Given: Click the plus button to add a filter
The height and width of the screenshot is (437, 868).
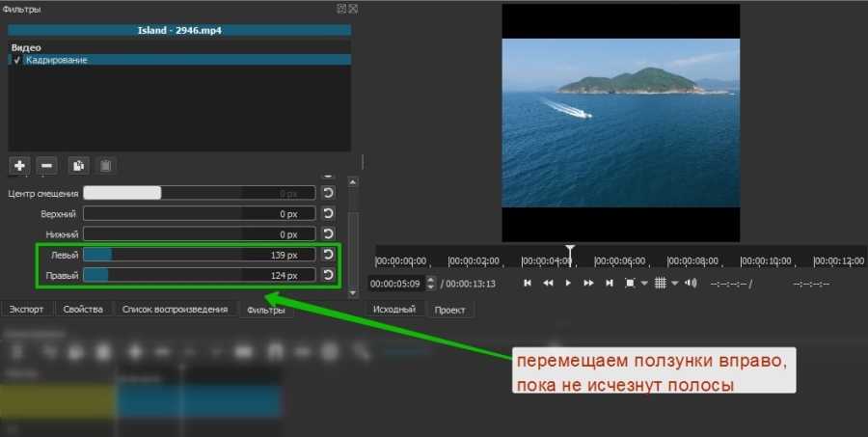Looking at the screenshot, I should point(20,165).
